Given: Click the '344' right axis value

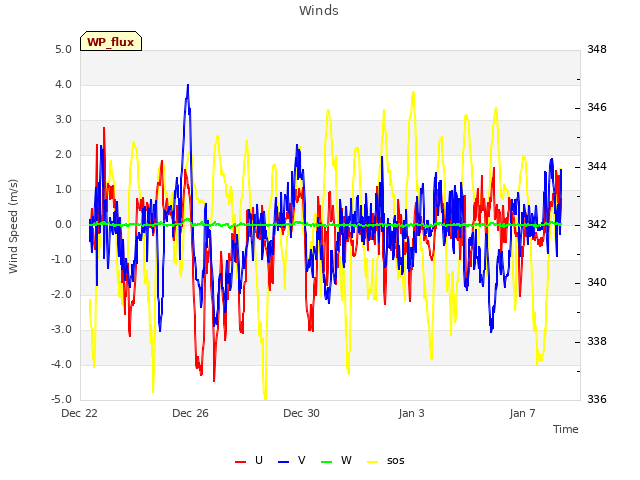Looking at the screenshot, I should [x=597, y=166].
